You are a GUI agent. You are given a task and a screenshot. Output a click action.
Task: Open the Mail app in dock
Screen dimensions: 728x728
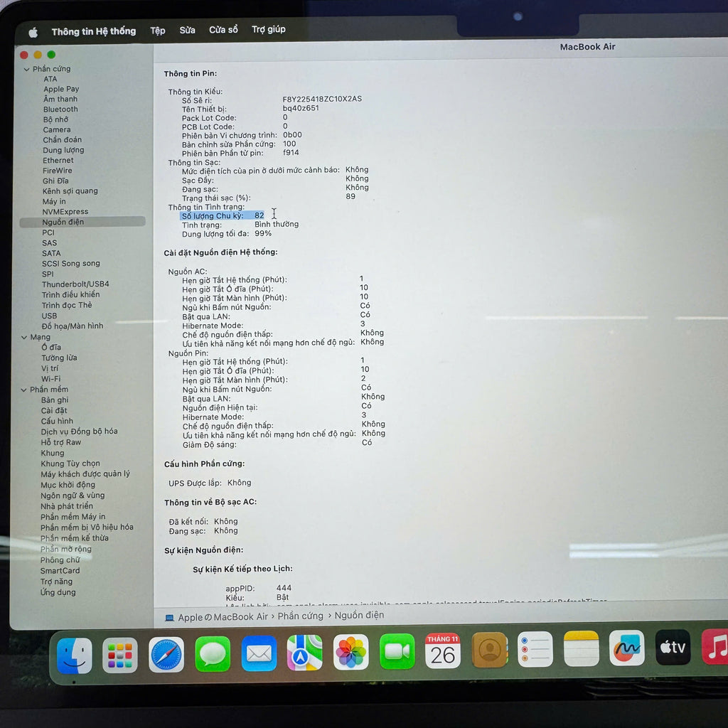(x=259, y=653)
